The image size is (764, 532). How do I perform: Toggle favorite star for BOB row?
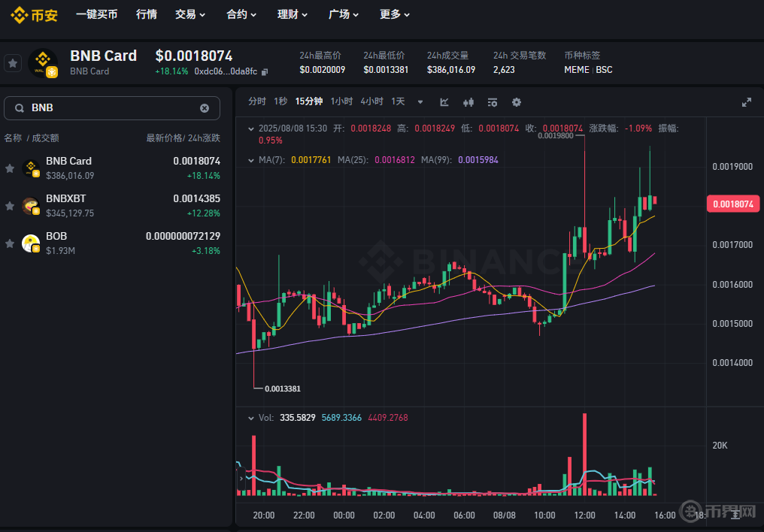(x=10, y=243)
